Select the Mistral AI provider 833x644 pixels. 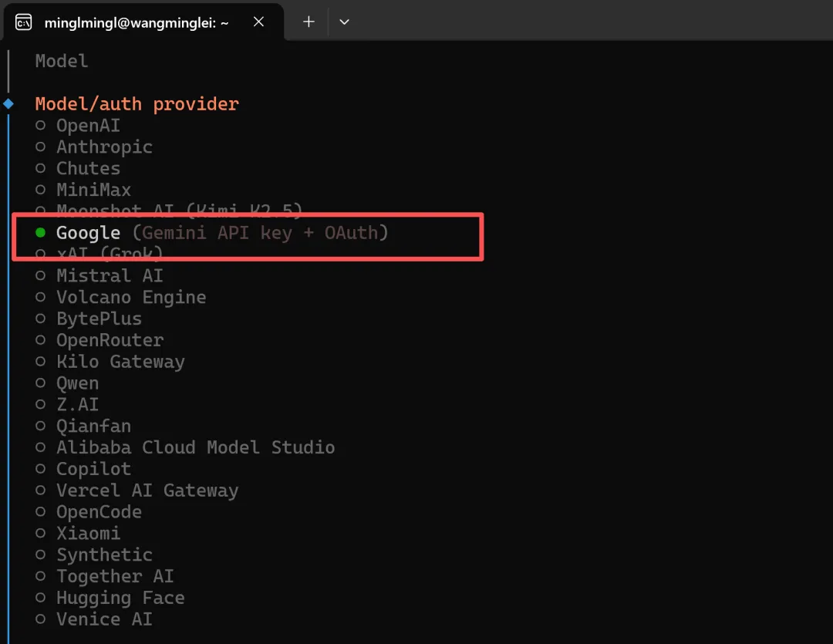coord(41,276)
